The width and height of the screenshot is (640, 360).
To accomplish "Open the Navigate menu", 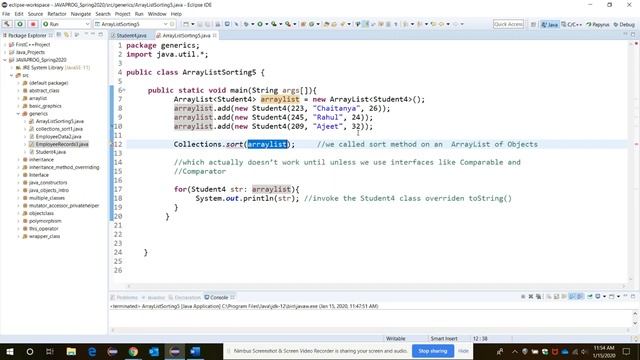I will pyautogui.click(x=81, y=14).
